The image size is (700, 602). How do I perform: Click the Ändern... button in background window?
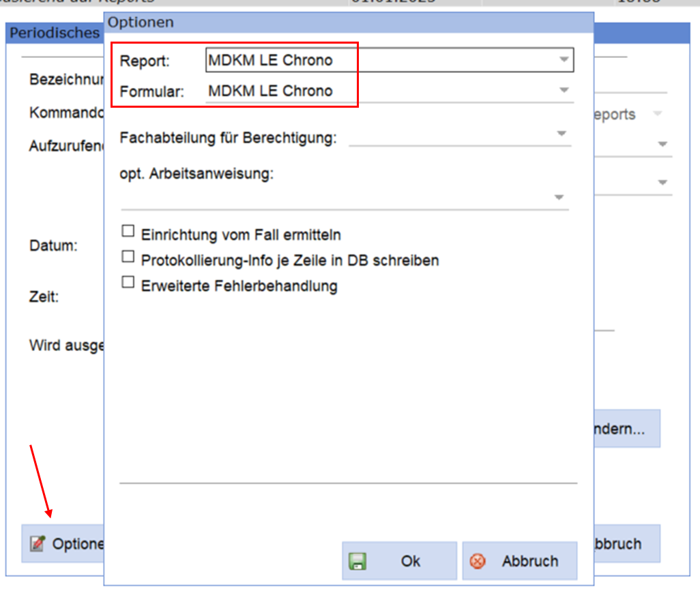(x=627, y=429)
